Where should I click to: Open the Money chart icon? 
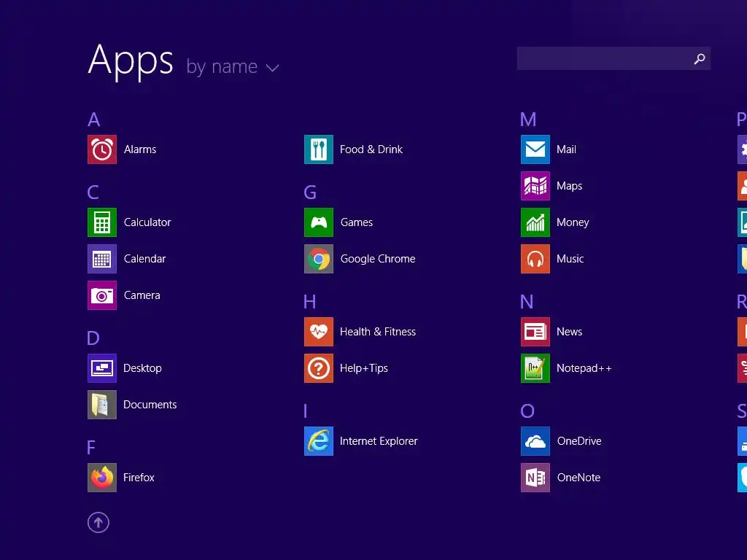click(x=535, y=222)
